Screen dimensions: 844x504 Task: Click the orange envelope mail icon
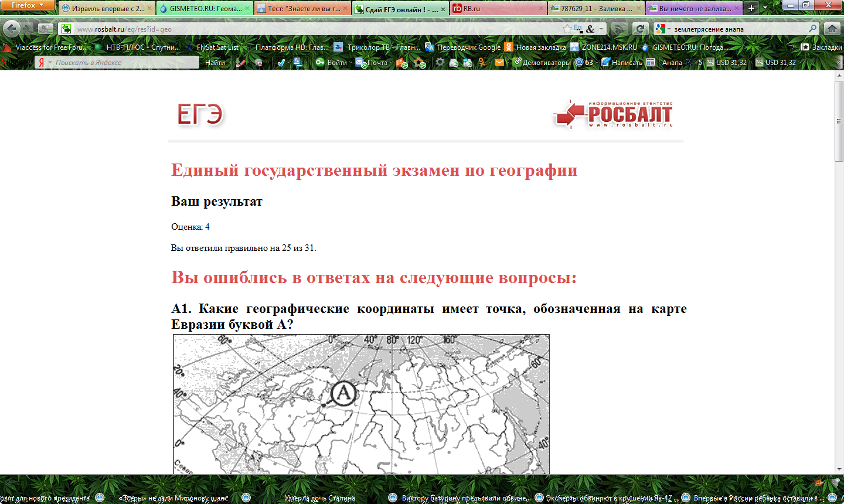pos(499,62)
